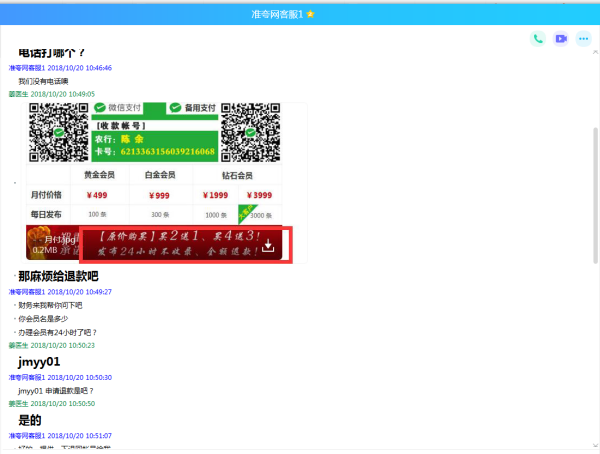Click sender name 姜医生 at 10:50:23
Screen dimensions: 600x454
19,345
